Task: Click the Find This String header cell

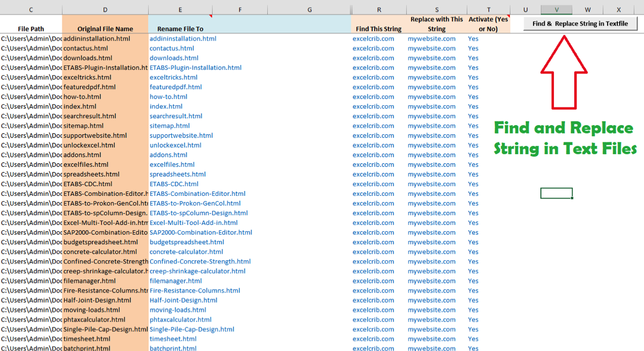Action: click(378, 29)
